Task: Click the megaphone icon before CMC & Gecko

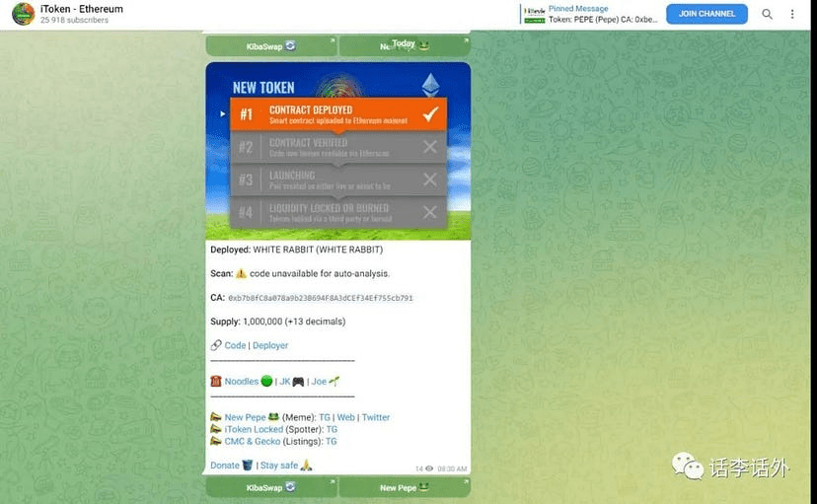Action: tap(216, 441)
